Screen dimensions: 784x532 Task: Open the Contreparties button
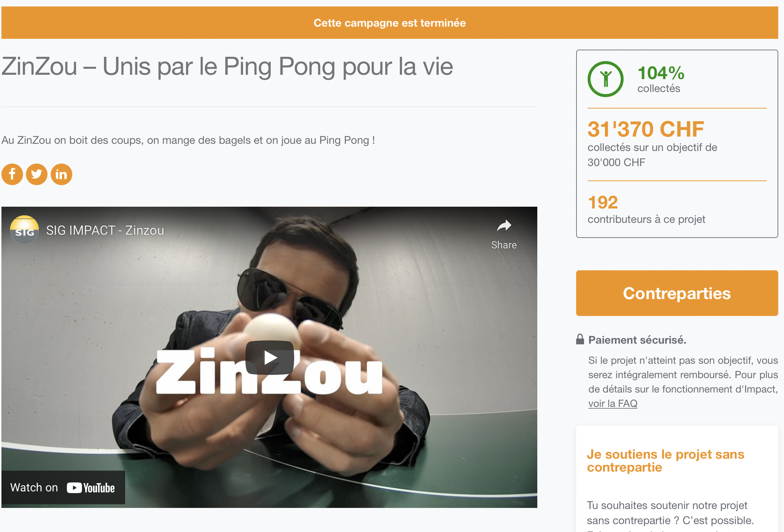tap(677, 293)
